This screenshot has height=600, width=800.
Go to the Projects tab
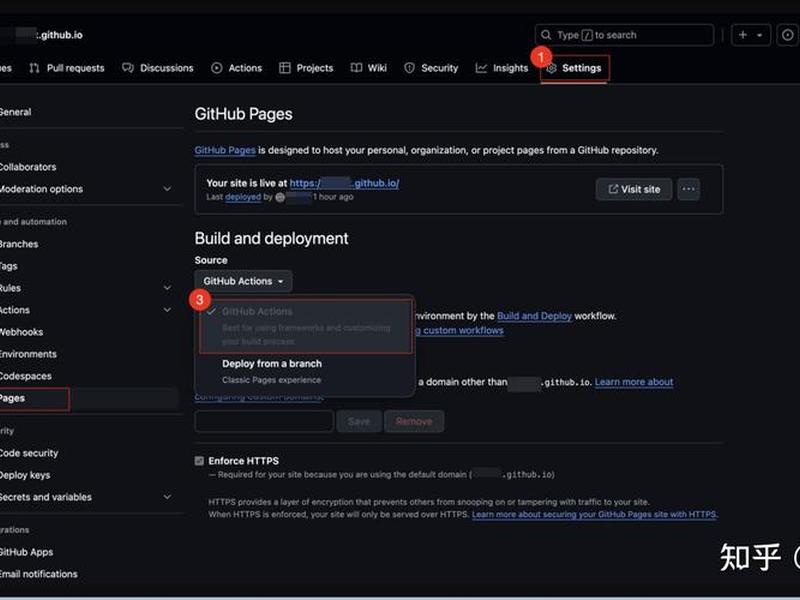(306, 68)
